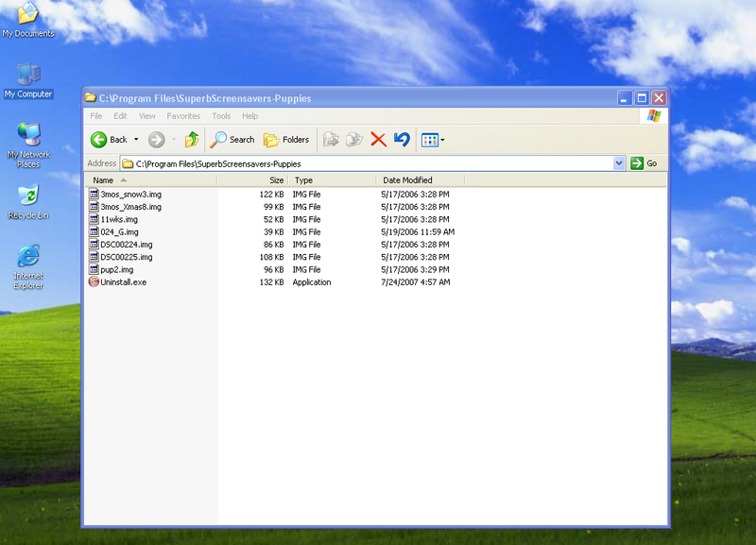Select the 11wks.img file icon
756x545 pixels.
tap(94, 219)
